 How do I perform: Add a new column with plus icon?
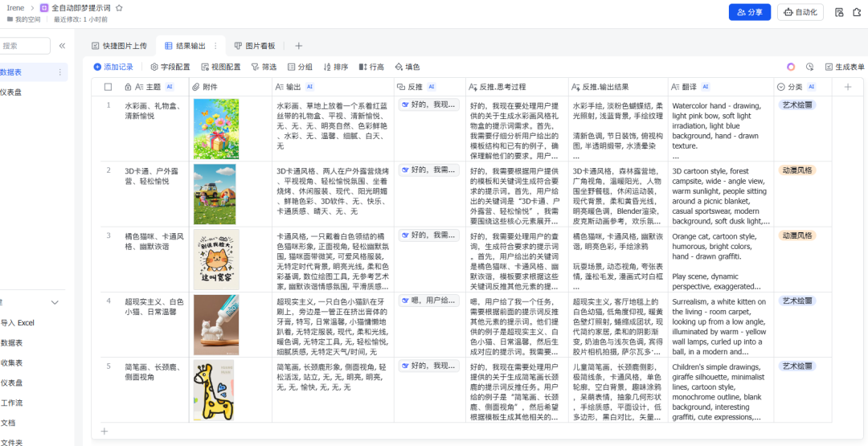(848, 87)
